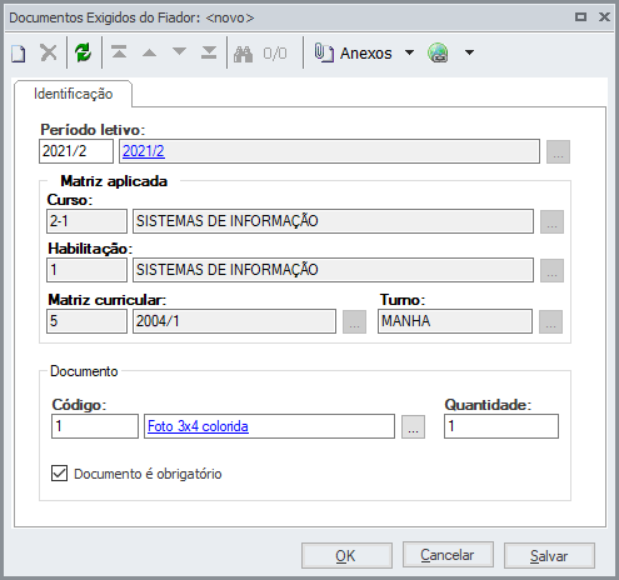Go to last record arrow icon
Screen dimensions: 619x580
point(208,54)
